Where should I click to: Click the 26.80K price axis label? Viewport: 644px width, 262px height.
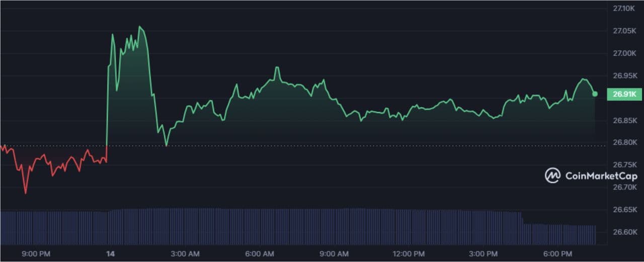click(x=624, y=142)
